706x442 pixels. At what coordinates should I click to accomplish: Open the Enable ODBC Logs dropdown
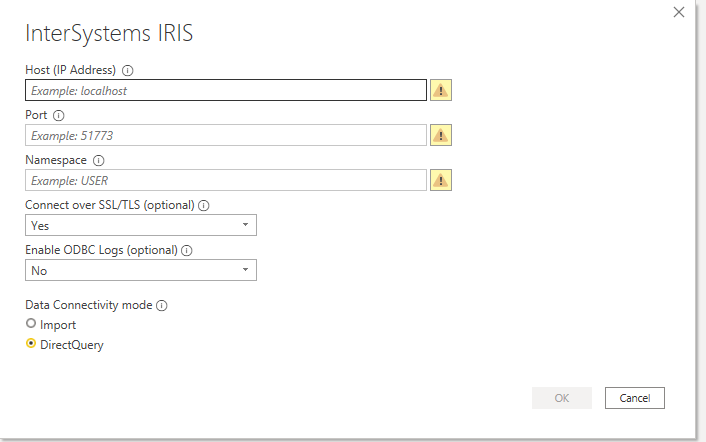(141, 270)
